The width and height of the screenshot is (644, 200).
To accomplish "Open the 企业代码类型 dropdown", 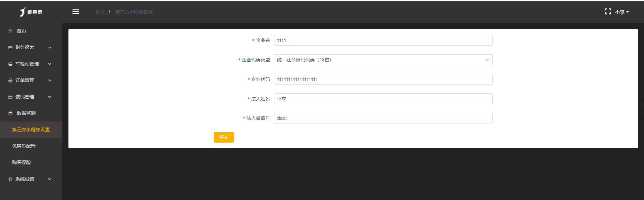I will pyautogui.click(x=383, y=60).
